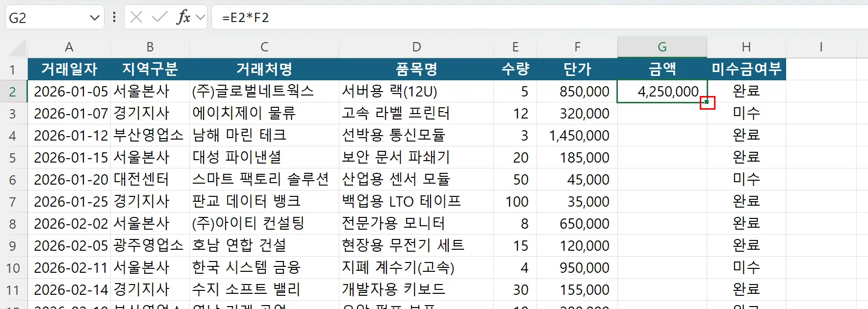Viewport: 868px width, 309px height.
Task: Click cell 대전센터
Action: (150, 180)
